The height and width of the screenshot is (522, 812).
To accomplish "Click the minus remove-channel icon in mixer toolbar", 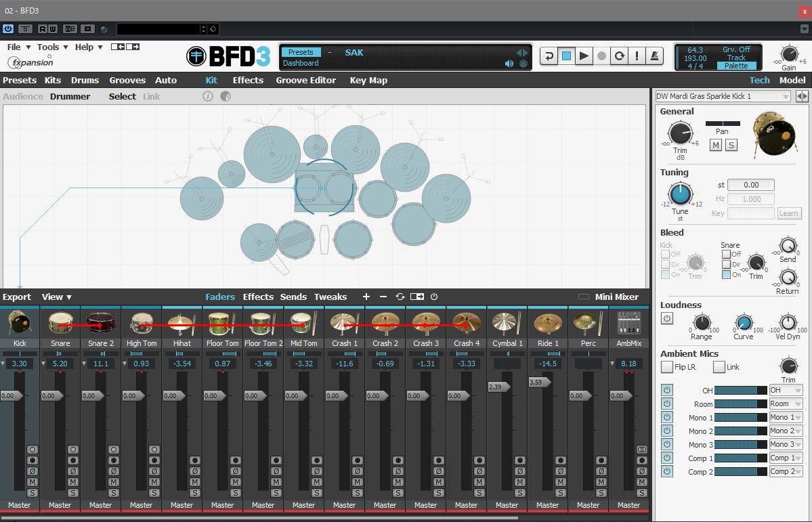I will click(383, 297).
